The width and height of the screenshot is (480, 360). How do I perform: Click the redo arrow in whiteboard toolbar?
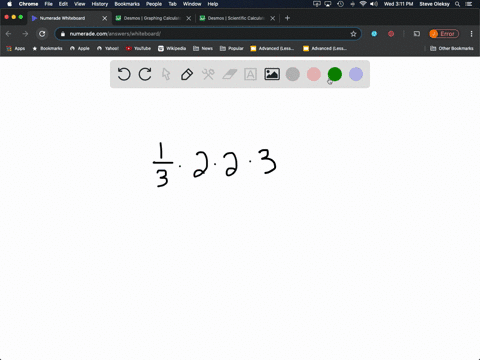145,74
